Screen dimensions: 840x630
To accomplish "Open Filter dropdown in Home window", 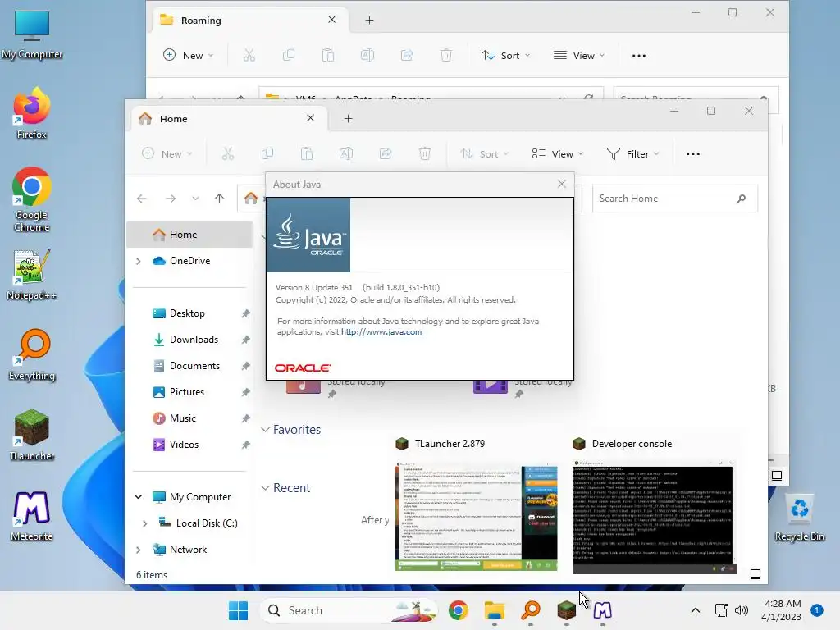I will click(x=632, y=153).
